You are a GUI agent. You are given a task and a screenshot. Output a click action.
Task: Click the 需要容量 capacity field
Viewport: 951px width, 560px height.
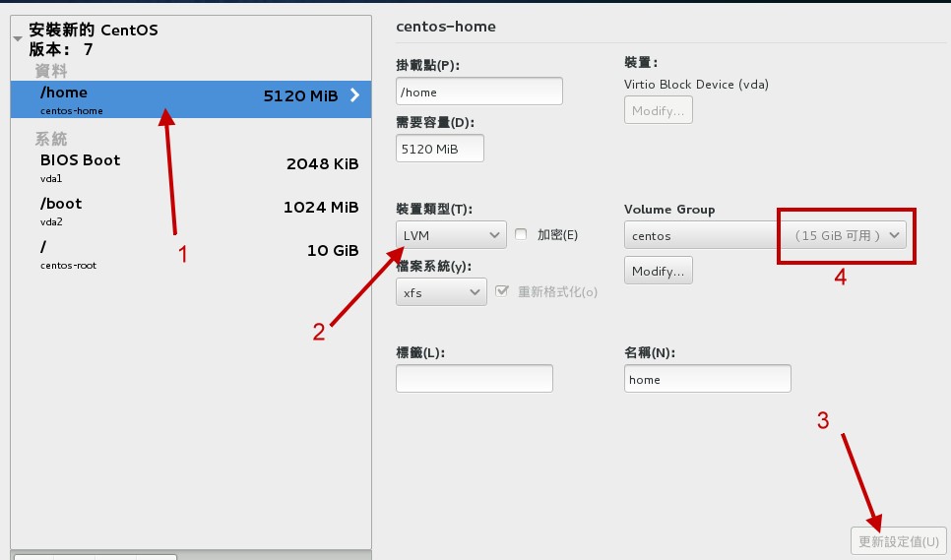coord(439,149)
